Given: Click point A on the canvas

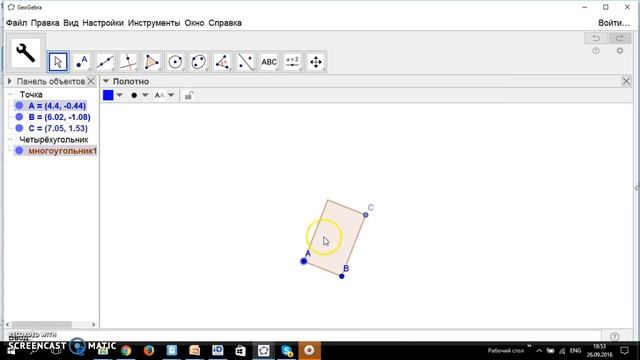Looking at the screenshot, I should tap(304, 261).
